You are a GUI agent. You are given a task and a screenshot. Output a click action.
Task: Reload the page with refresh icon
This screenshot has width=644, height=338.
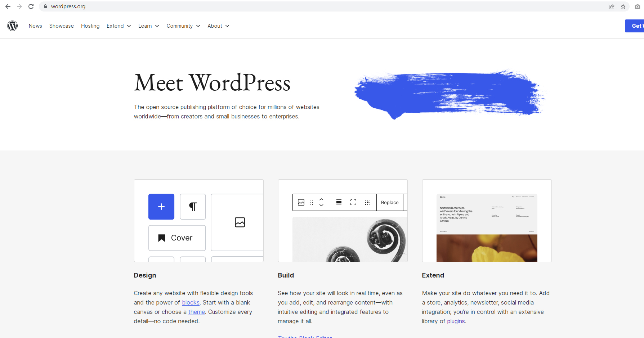pos(31,6)
